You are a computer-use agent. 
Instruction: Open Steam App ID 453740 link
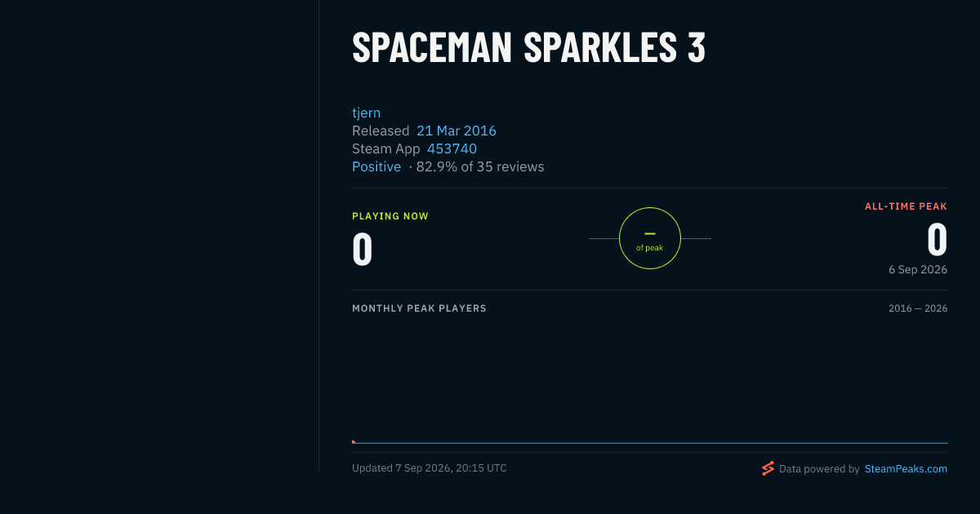452,148
